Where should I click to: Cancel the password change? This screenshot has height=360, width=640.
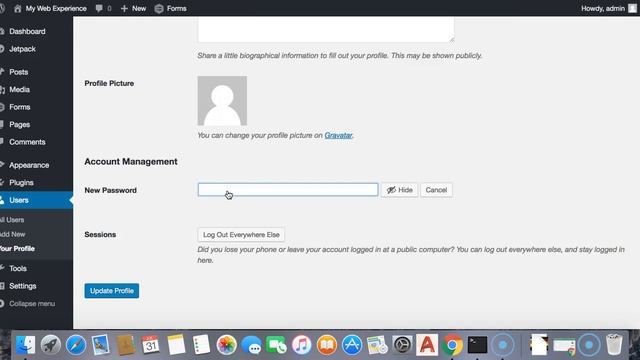(436, 190)
